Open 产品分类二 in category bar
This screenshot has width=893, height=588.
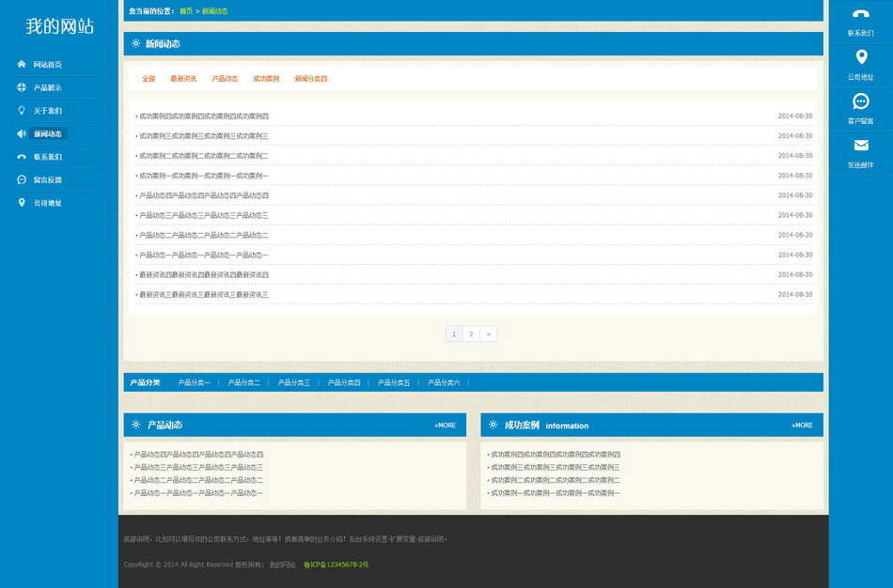[243, 382]
